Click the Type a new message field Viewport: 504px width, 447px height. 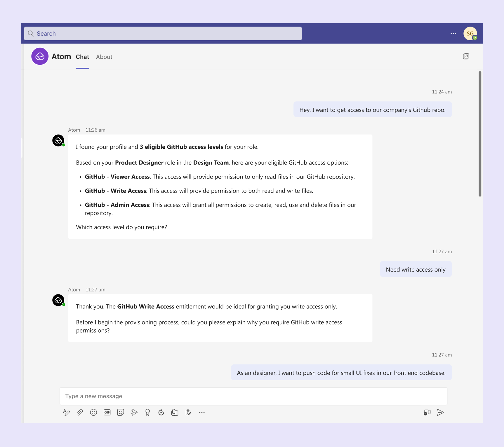[x=253, y=396]
